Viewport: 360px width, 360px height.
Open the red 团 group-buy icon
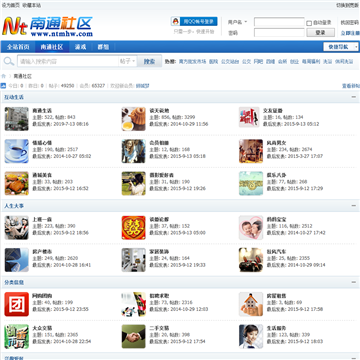pyautogui.click(x=17, y=304)
